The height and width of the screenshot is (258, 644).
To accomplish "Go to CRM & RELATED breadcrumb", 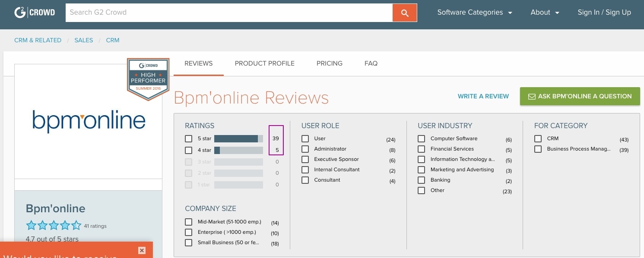I will (38, 40).
